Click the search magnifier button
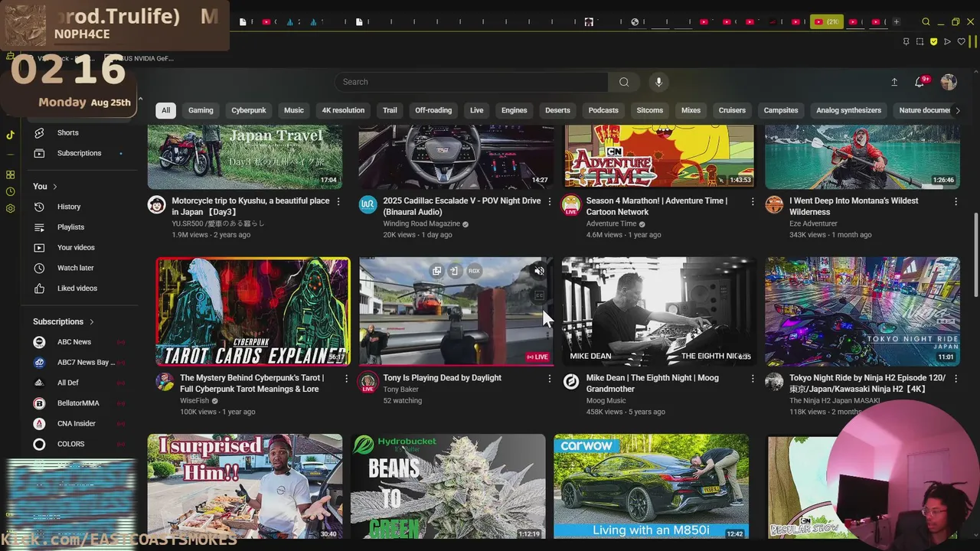 624,82
